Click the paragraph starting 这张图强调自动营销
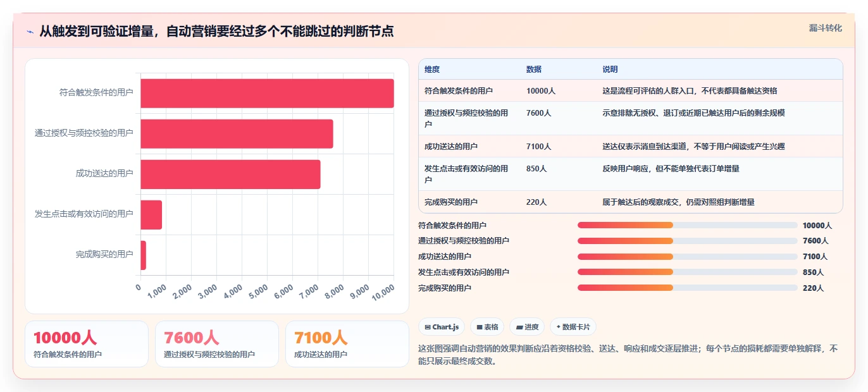868x392 pixels. coord(628,355)
